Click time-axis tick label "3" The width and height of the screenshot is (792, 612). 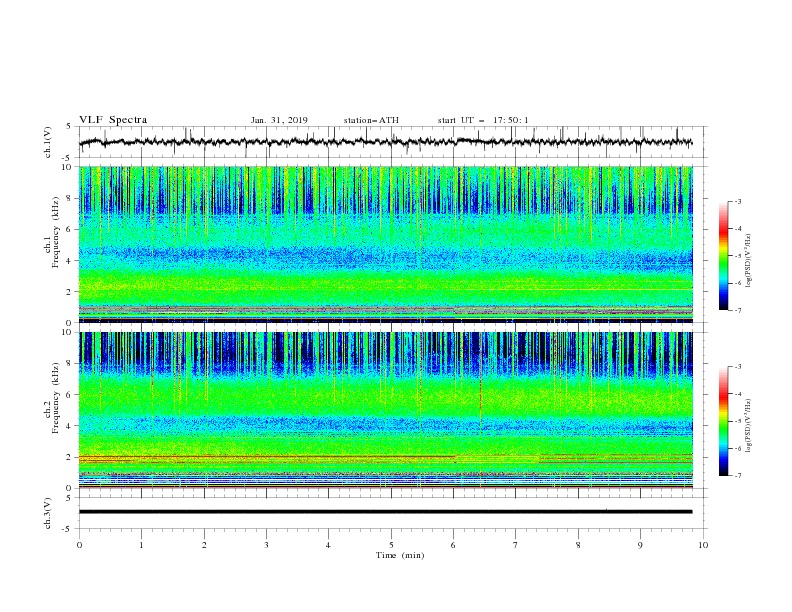pos(266,545)
